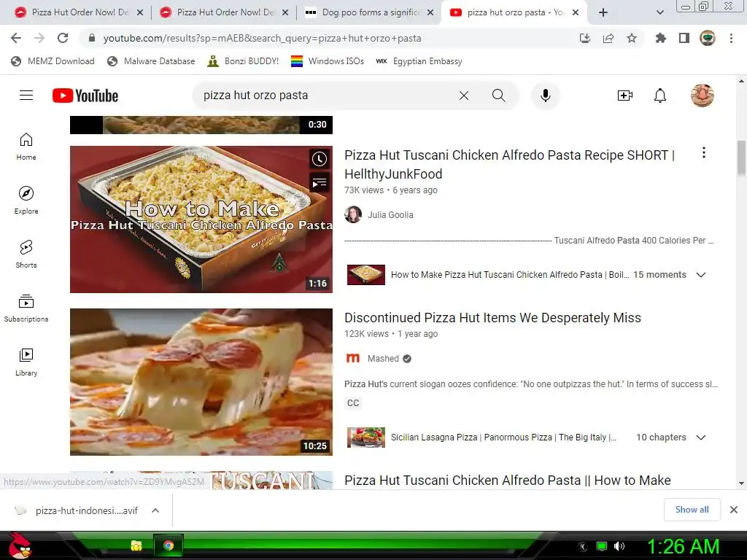
Task: Open Shorts in the sidebar
Action: (26, 254)
